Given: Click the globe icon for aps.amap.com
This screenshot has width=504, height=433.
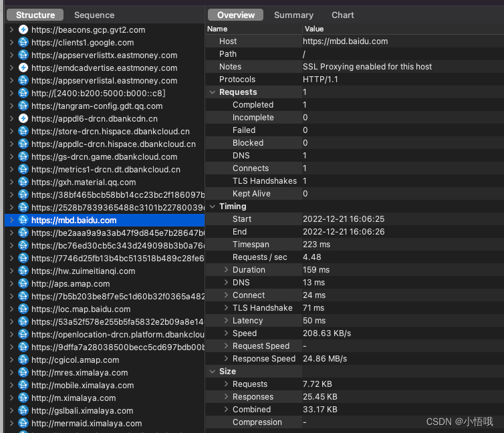Looking at the screenshot, I should (x=23, y=283).
